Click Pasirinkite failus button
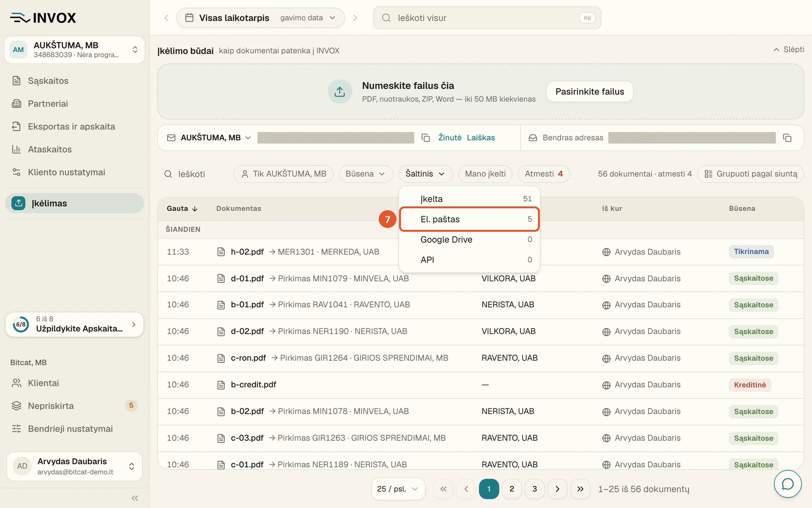The height and width of the screenshot is (508, 812). pyautogui.click(x=590, y=91)
